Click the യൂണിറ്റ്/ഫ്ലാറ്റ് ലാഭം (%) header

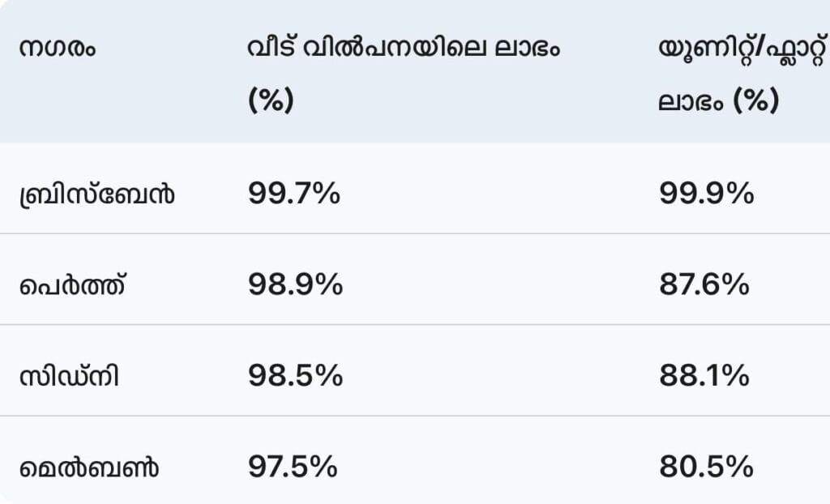pos(742,75)
